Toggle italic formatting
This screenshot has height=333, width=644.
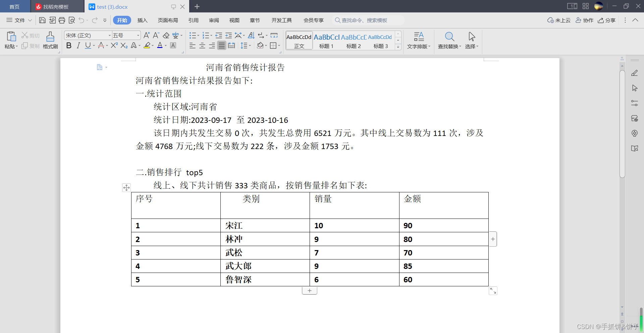click(78, 46)
